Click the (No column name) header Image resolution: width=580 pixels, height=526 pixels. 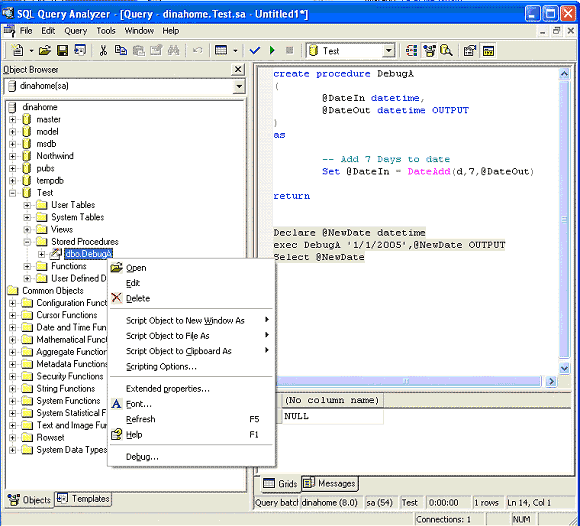tap(333, 400)
